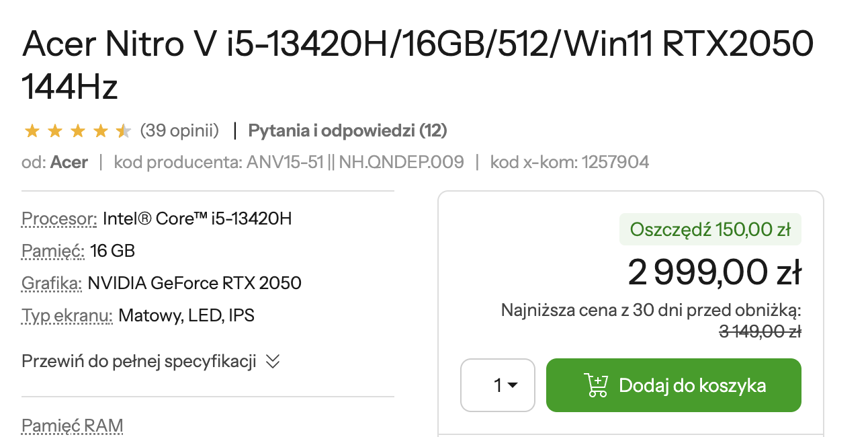Click the half-filled fifth rating star
The width and height of the screenshot is (868, 437).
[123, 130]
